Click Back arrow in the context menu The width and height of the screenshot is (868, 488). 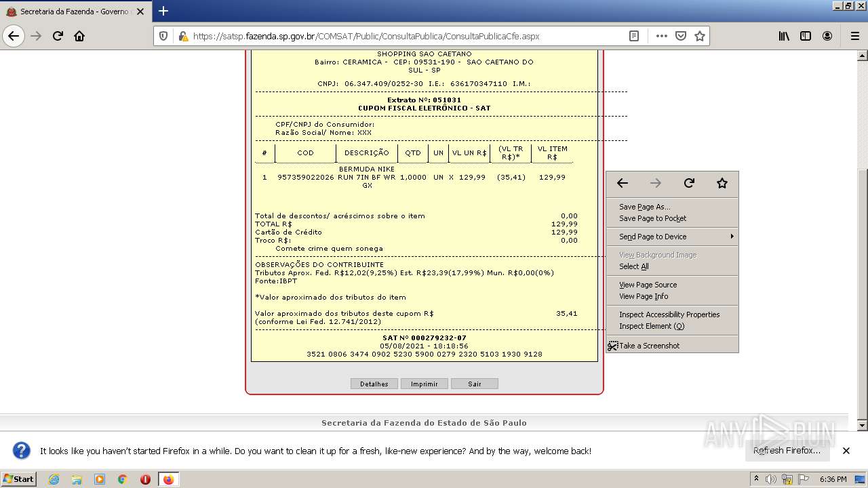click(623, 183)
